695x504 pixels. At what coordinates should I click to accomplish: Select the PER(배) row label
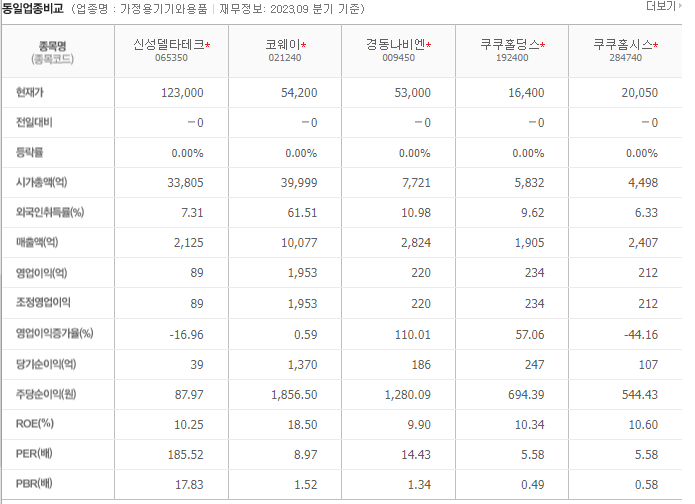[x=34, y=454]
